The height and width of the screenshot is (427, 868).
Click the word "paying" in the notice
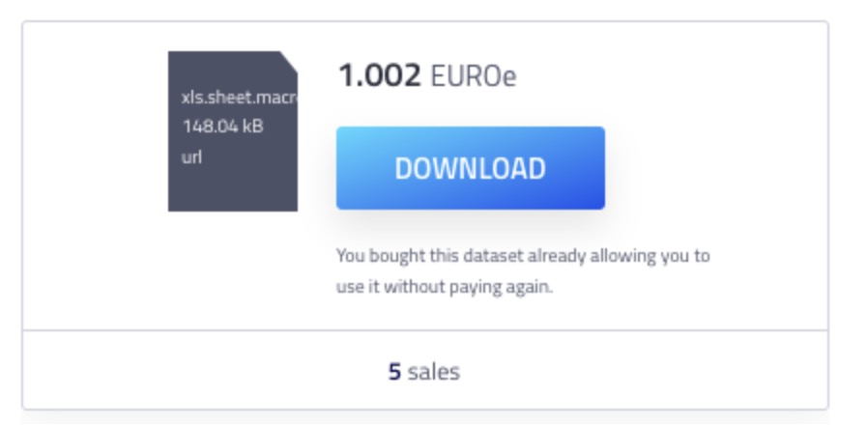click(x=475, y=288)
